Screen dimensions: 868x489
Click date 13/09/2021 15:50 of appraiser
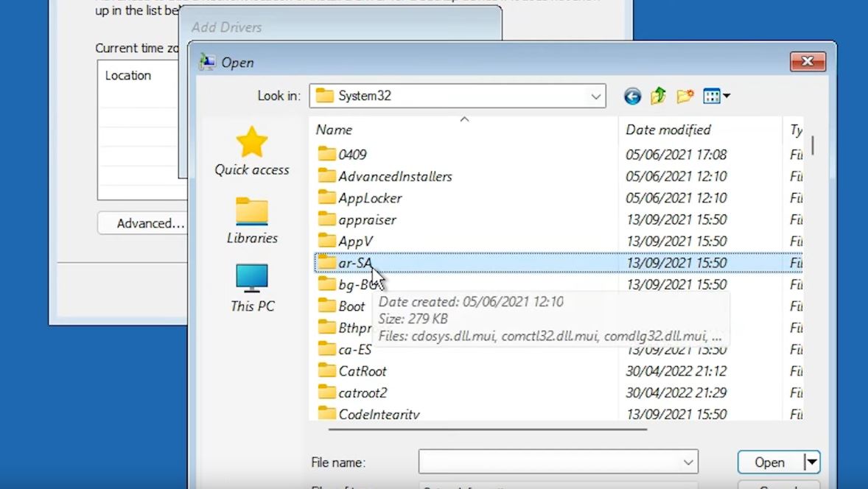click(x=676, y=219)
